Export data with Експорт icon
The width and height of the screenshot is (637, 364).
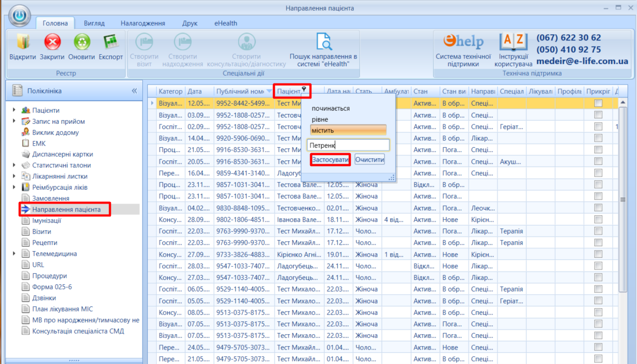(110, 47)
